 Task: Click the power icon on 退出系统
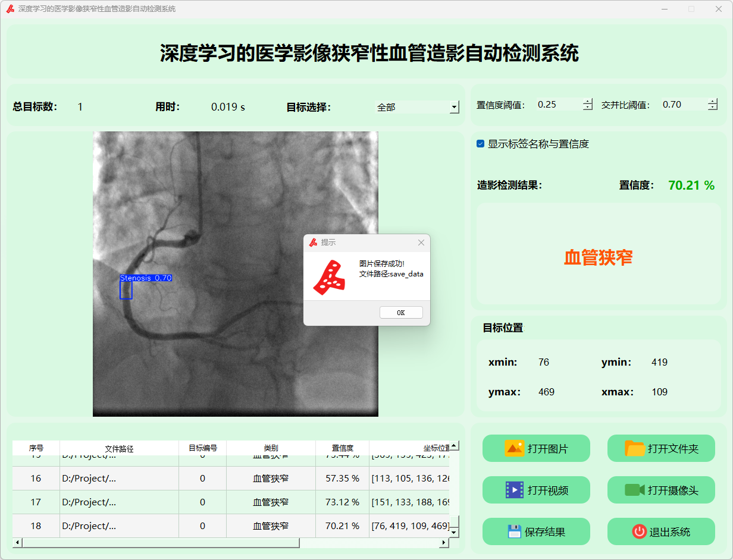pos(639,531)
